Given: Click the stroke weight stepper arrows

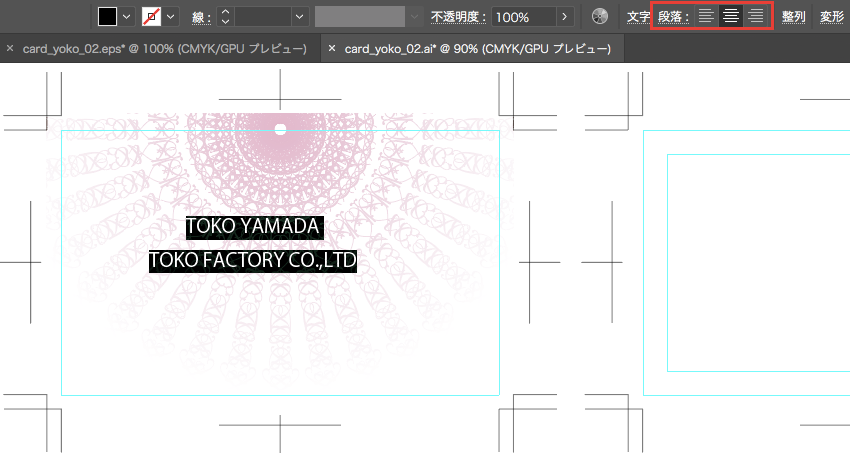Looking at the screenshot, I should [225, 16].
